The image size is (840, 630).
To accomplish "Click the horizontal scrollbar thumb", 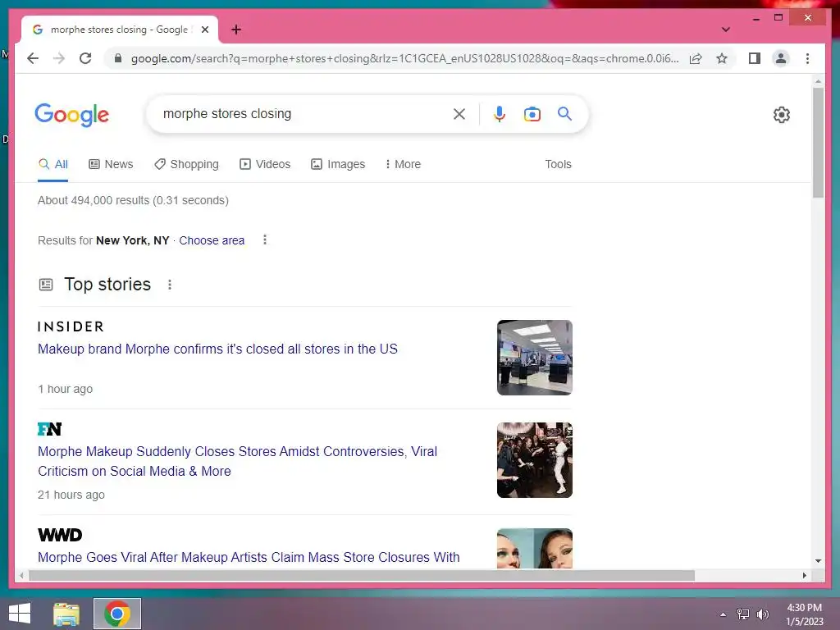I will click(x=362, y=575).
